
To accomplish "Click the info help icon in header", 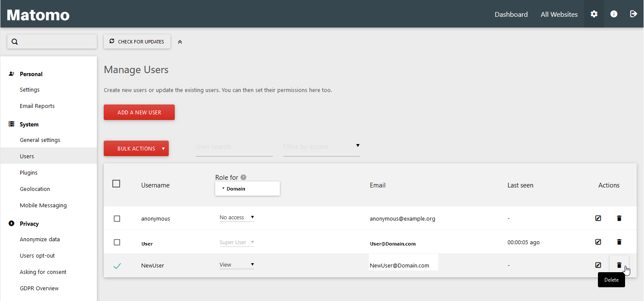I will 614,14.
